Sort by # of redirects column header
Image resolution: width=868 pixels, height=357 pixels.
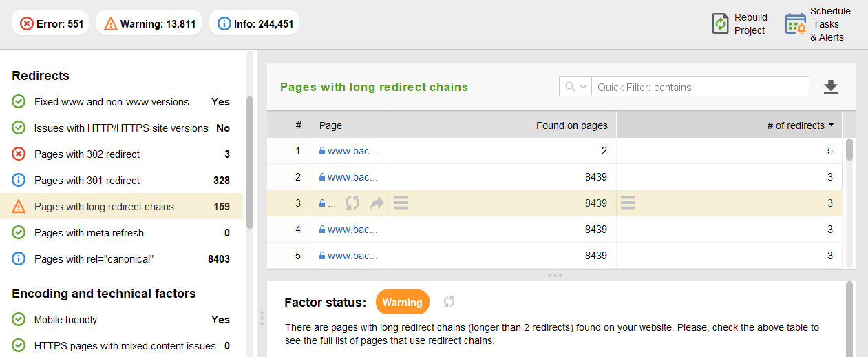[729, 125]
